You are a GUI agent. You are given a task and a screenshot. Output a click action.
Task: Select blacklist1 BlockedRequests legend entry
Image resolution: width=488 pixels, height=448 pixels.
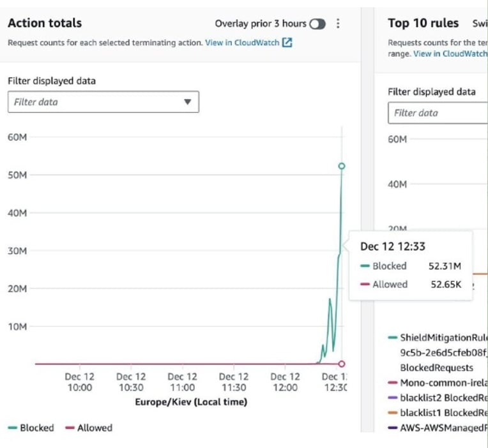[438, 412]
